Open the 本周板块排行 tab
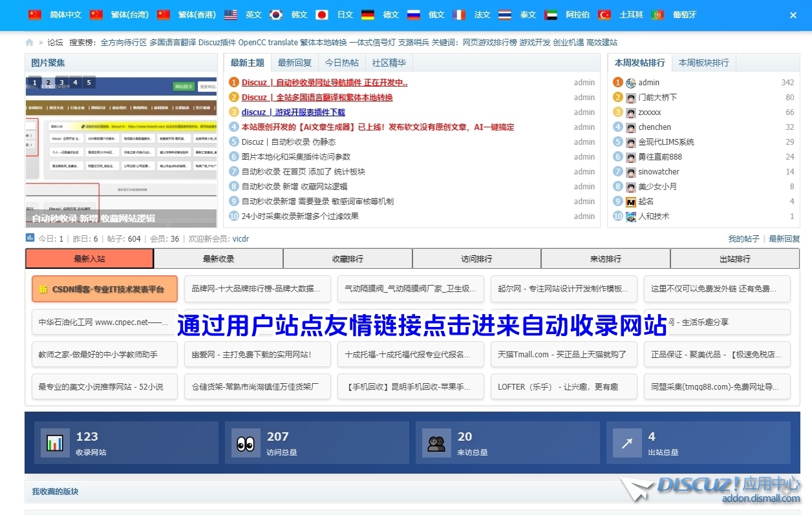 coord(703,63)
